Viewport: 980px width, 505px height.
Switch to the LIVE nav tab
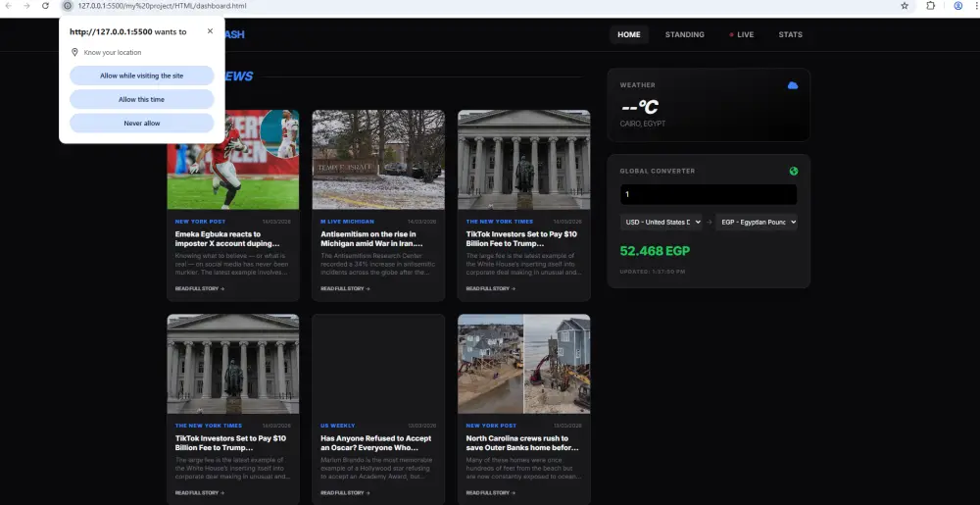(742, 35)
